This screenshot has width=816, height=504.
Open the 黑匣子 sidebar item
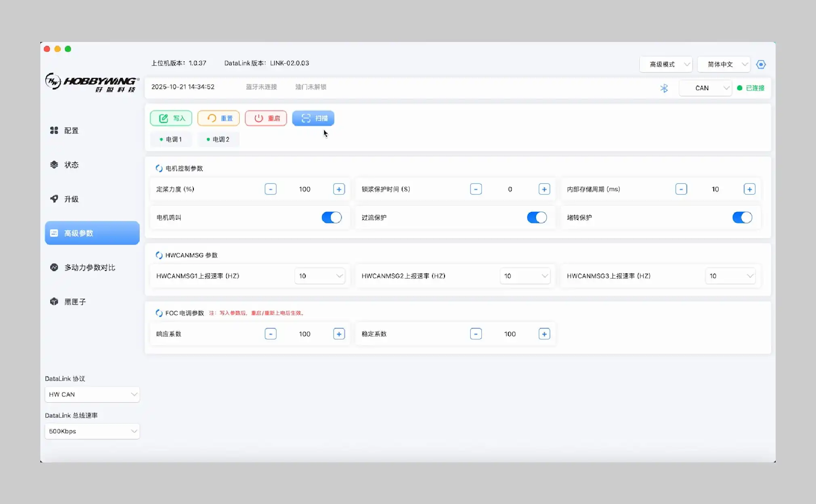[x=75, y=302]
